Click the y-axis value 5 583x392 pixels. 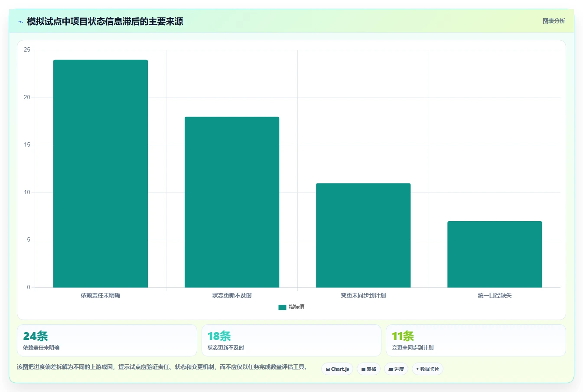[x=29, y=240]
